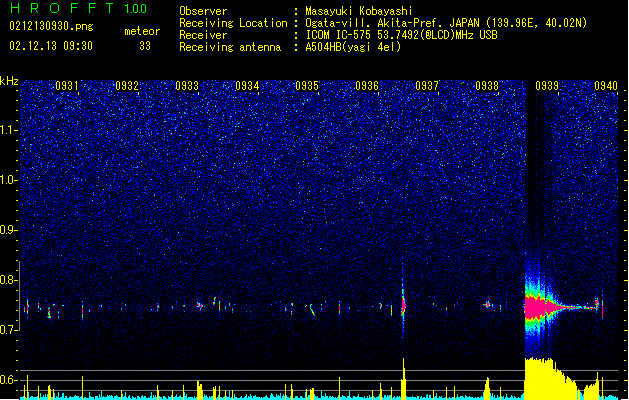Click the 0.6 kHz frequency tick label

pyautogui.click(x=8, y=380)
